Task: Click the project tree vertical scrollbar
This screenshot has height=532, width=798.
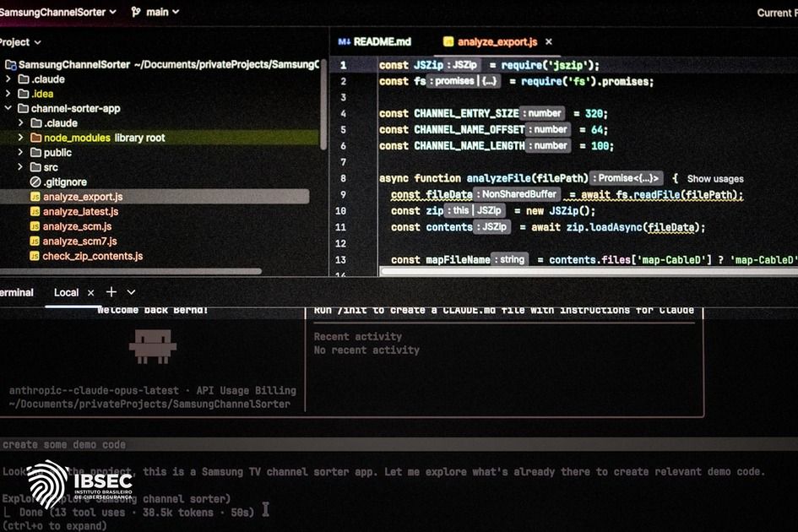Action: point(323,105)
